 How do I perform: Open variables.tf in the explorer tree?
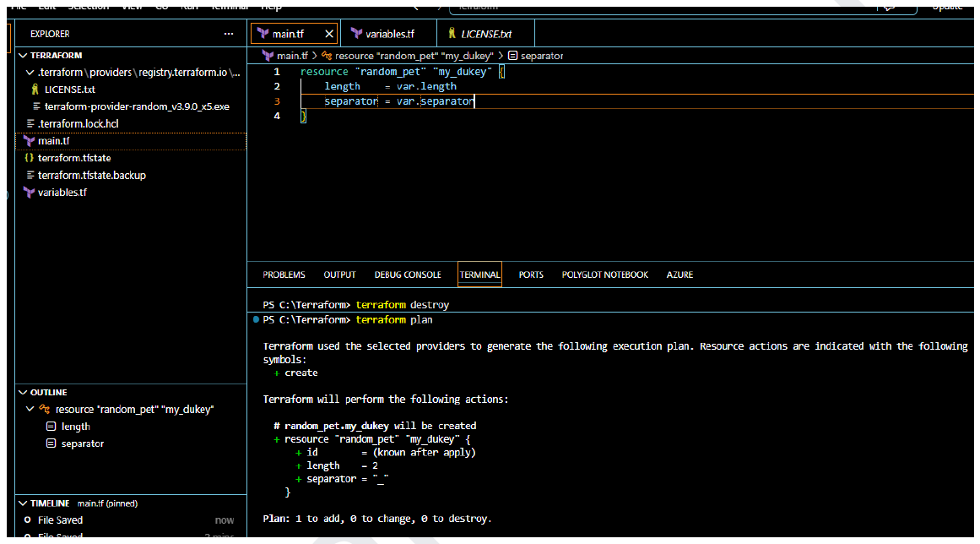point(62,193)
